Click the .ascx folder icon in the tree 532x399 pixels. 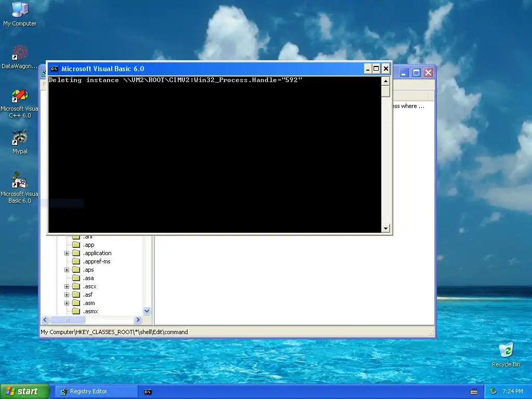pos(76,287)
